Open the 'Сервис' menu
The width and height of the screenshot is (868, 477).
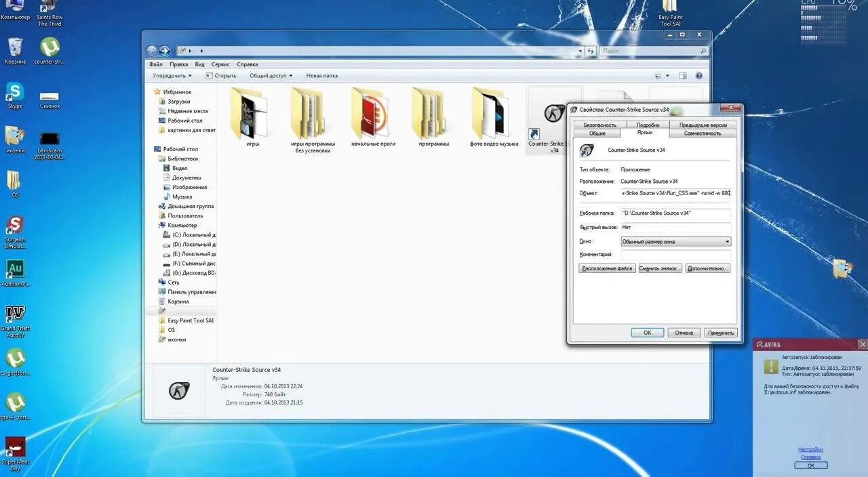pyautogui.click(x=220, y=64)
